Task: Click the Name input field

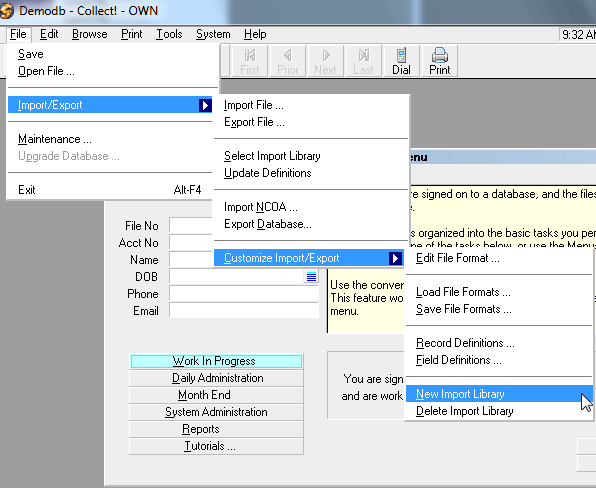Action: tap(191, 260)
